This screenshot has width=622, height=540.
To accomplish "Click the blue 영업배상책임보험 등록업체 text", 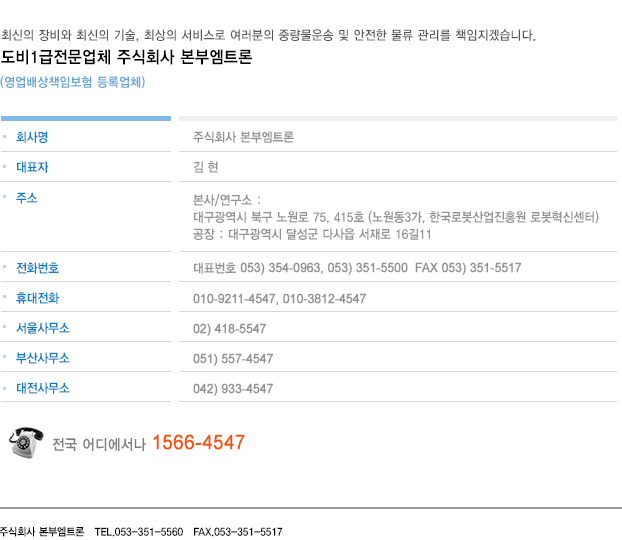I will [x=73, y=82].
